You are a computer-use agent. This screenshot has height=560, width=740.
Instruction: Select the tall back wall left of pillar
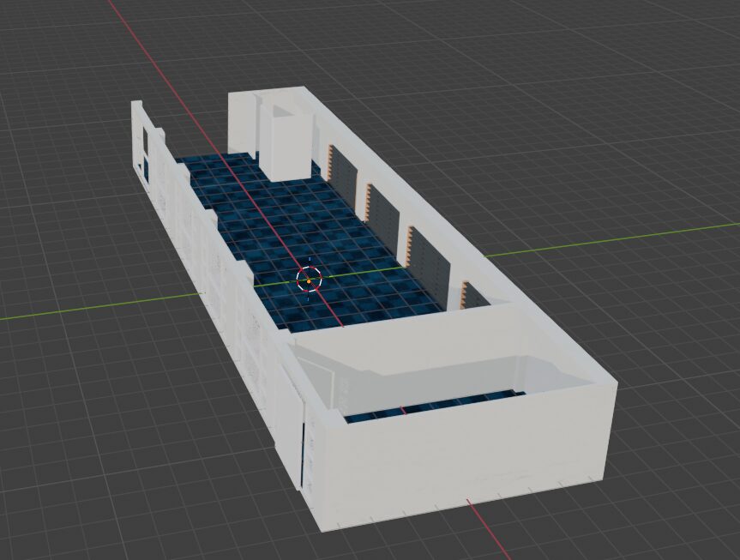(242, 124)
